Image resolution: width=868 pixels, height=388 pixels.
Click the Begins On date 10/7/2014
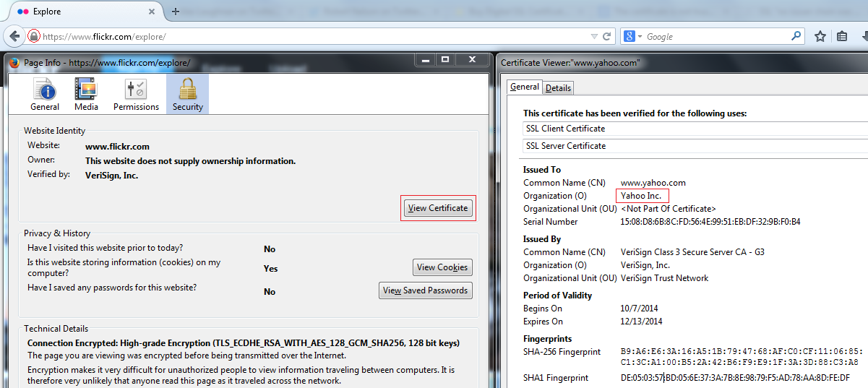click(x=639, y=309)
